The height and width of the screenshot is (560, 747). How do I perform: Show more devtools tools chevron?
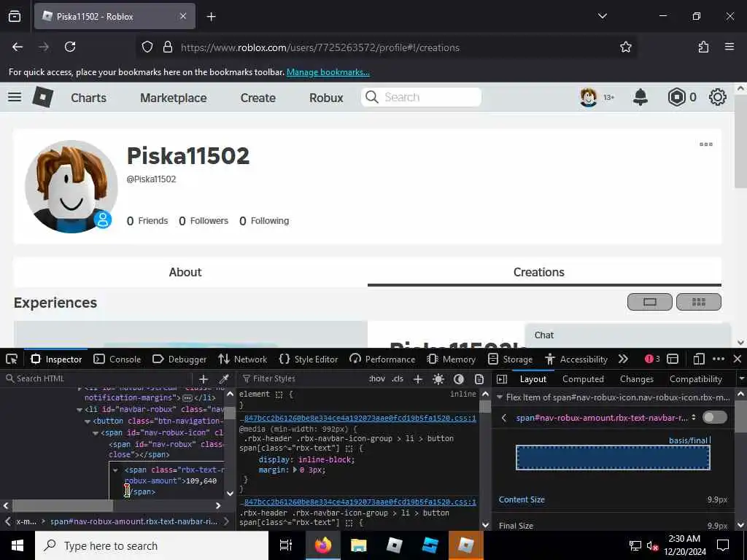[x=623, y=359]
